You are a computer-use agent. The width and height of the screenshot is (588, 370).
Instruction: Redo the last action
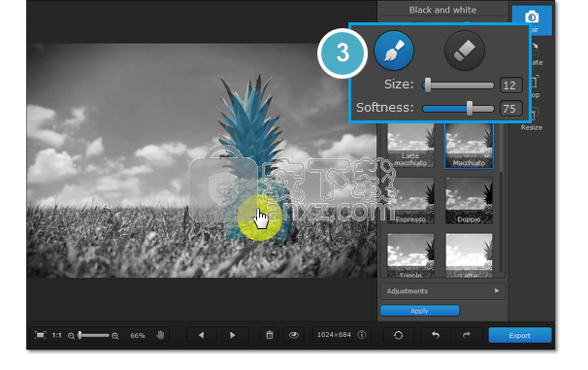tap(466, 335)
